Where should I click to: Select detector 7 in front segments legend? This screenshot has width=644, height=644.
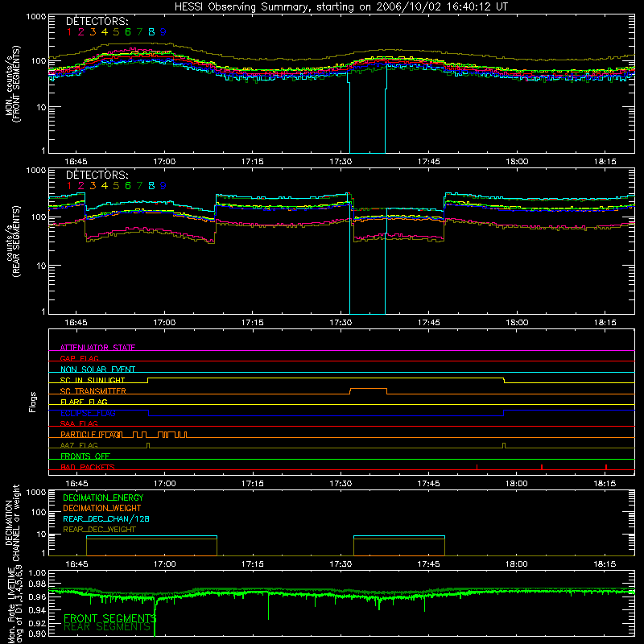pyautogui.click(x=139, y=31)
